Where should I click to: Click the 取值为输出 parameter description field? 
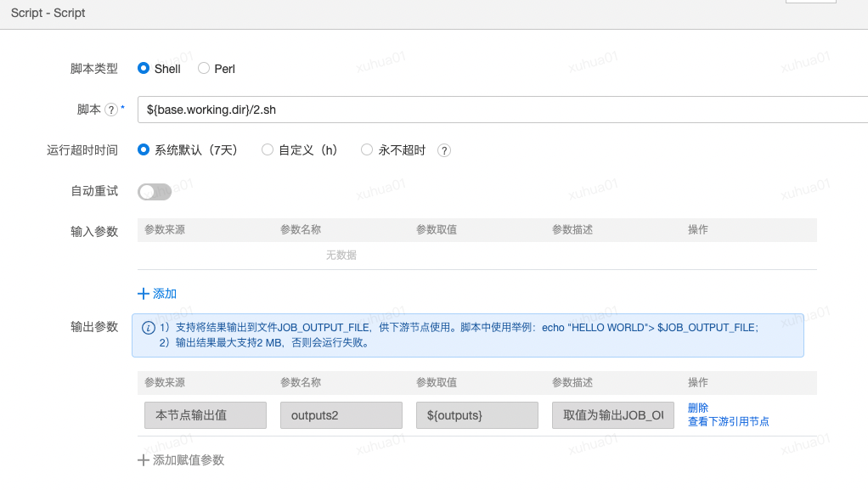[612, 415]
